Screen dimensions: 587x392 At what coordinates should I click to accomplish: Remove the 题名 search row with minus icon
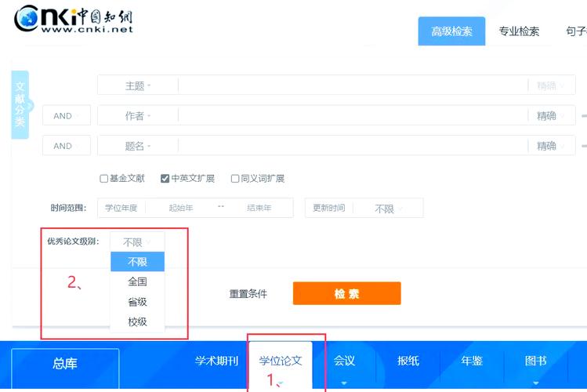pyautogui.click(x=583, y=146)
